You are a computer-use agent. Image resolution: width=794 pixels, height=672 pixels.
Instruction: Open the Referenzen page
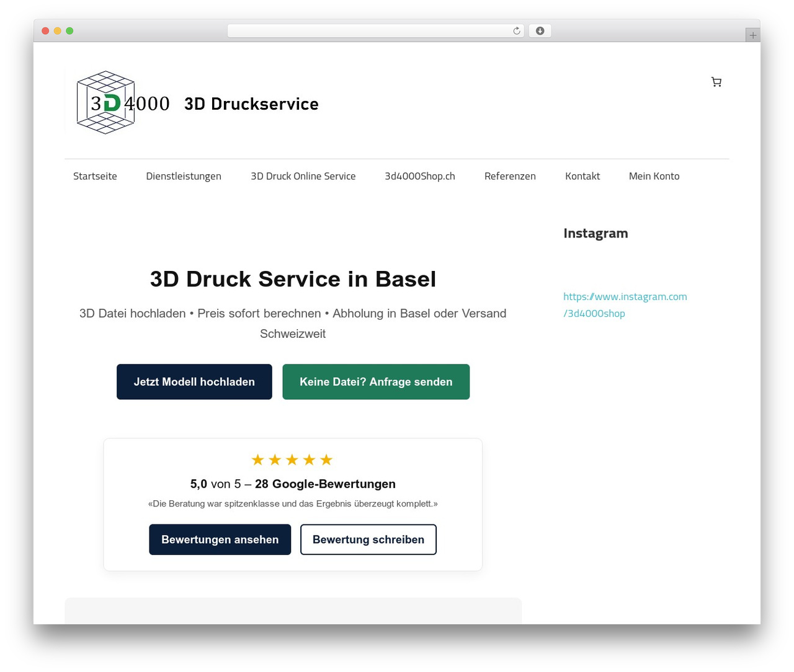coord(510,176)
